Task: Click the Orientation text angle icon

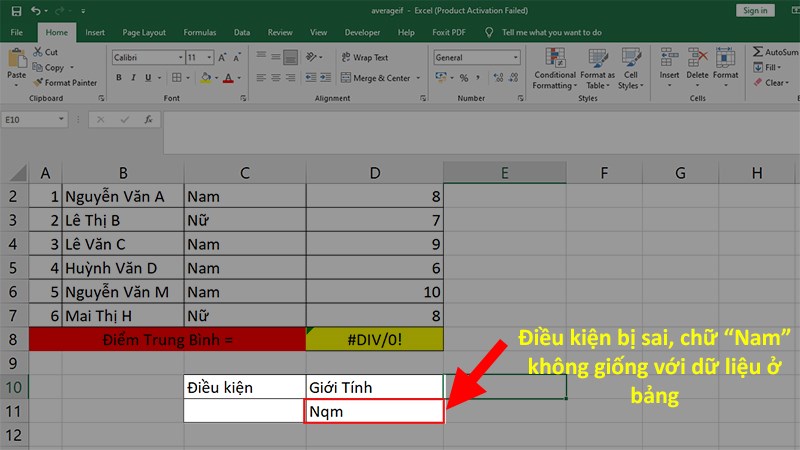Action: [x=311, y=57]
